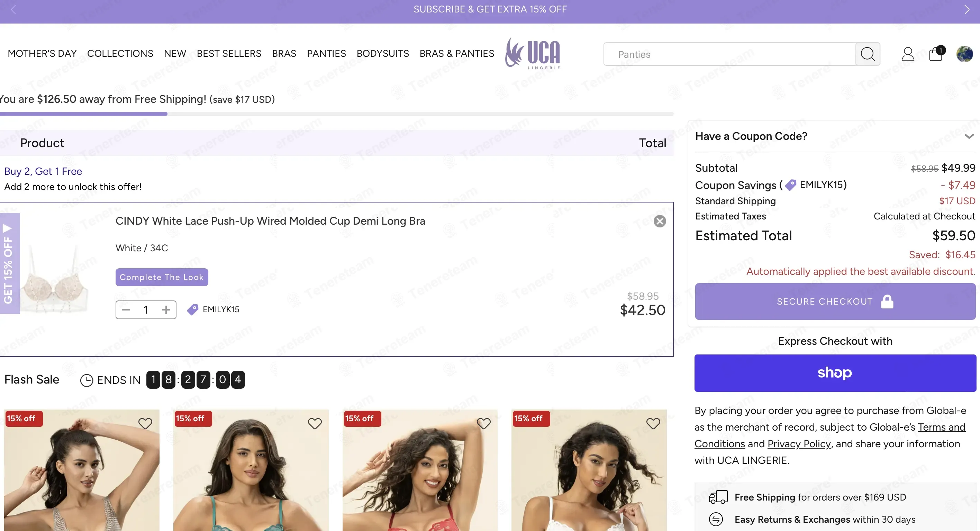Viewport: 980px width, 531px height.
Task: Click the UCA Lingerie logo
Action: tap(533, 54)
